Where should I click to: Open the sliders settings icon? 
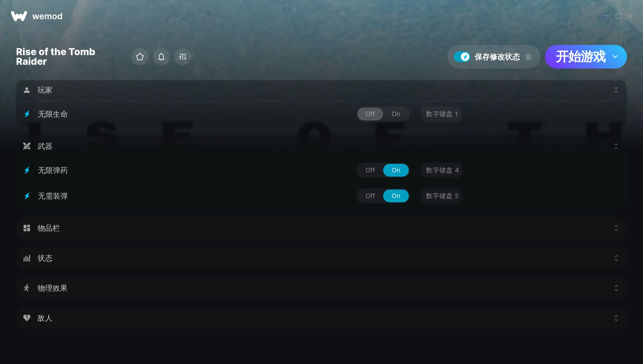click(x=183, y=57)
